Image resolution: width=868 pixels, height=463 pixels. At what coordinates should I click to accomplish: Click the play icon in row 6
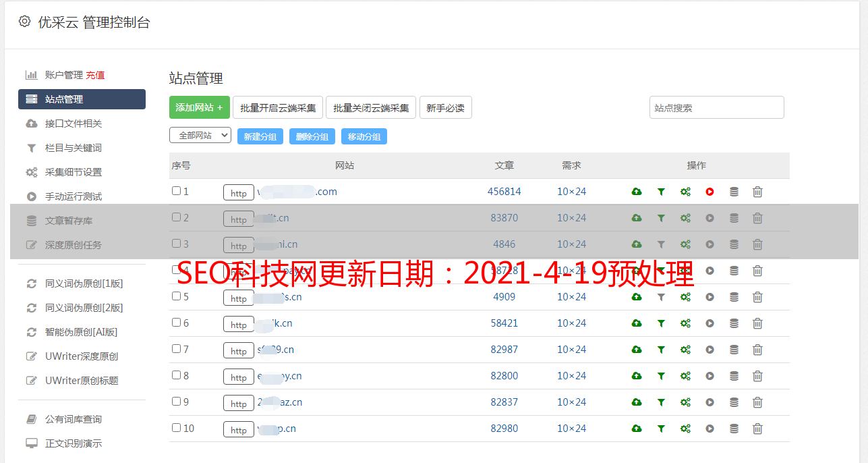click(x=710, y=323)
